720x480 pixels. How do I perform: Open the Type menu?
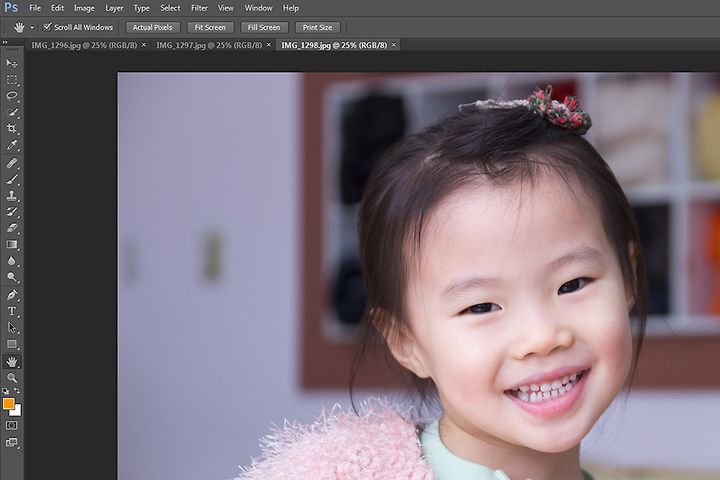point(141,8)
